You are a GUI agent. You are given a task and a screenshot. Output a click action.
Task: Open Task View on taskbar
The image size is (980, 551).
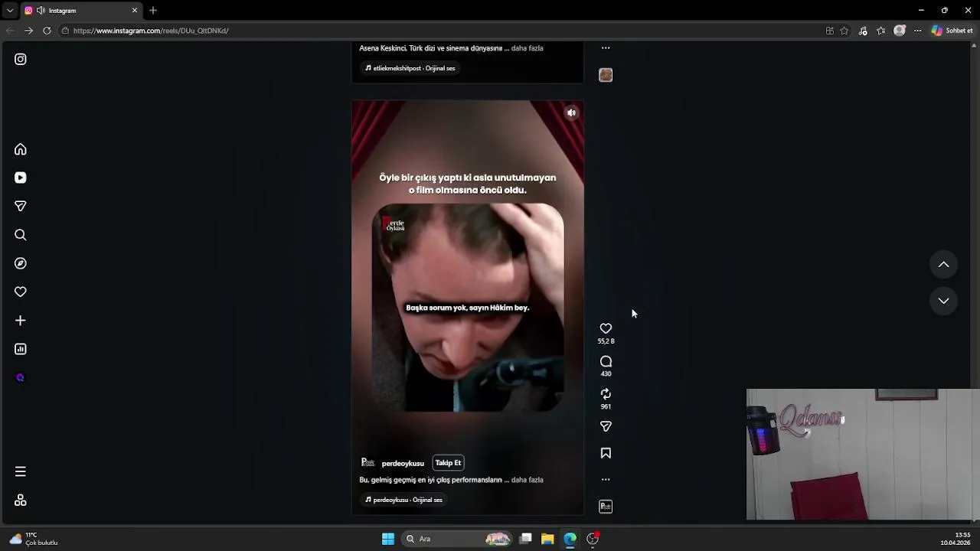(525, 539)
